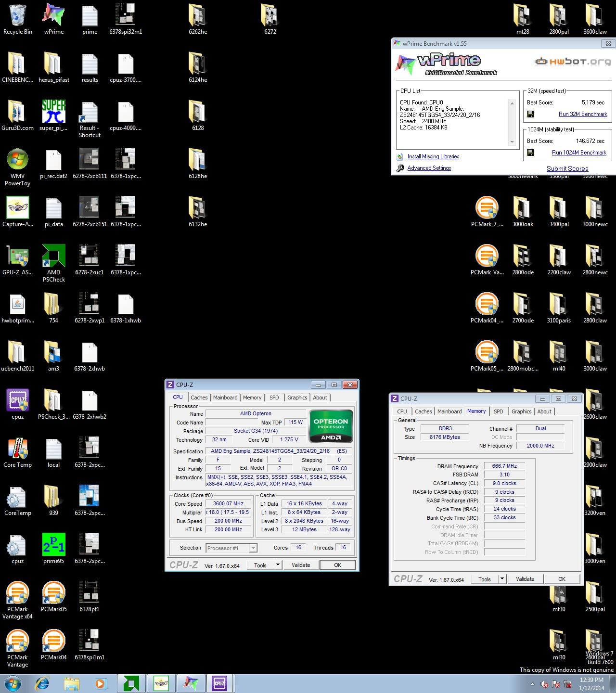Open Tools dropdown arrow in CPU-Z CPU window
This screenshot has height=693, width=616.
278,565
